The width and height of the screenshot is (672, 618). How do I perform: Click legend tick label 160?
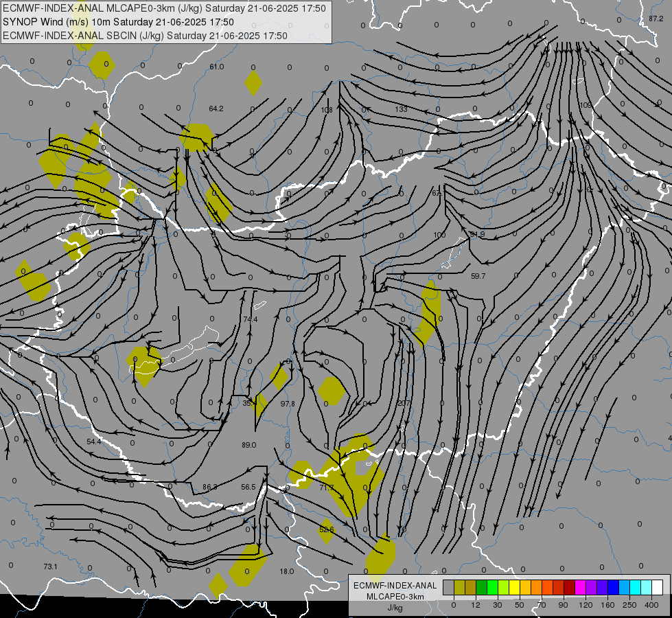point(607,605)
